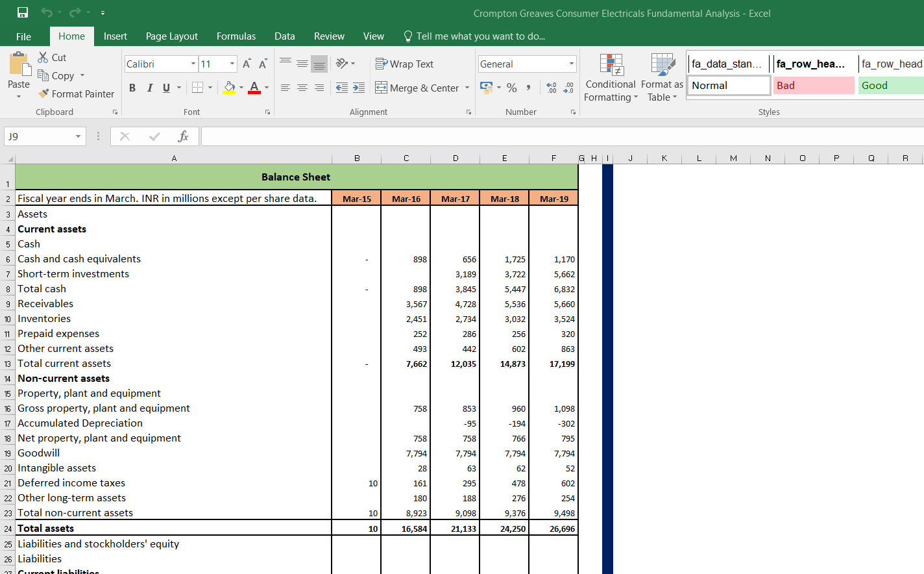Apply borders using the Borders icon
The width and height of the screenshot is (924, 574).
tap(198, 88)
